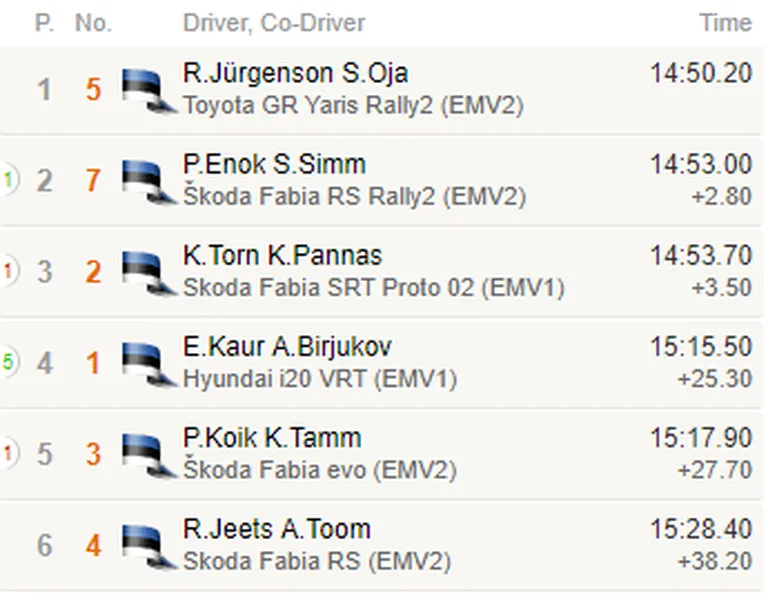Click Estonian flag beside R.Jeets A.Toom
Viewport: 768px width, 594px height.
pyautogui.click(x=149, y=546)
